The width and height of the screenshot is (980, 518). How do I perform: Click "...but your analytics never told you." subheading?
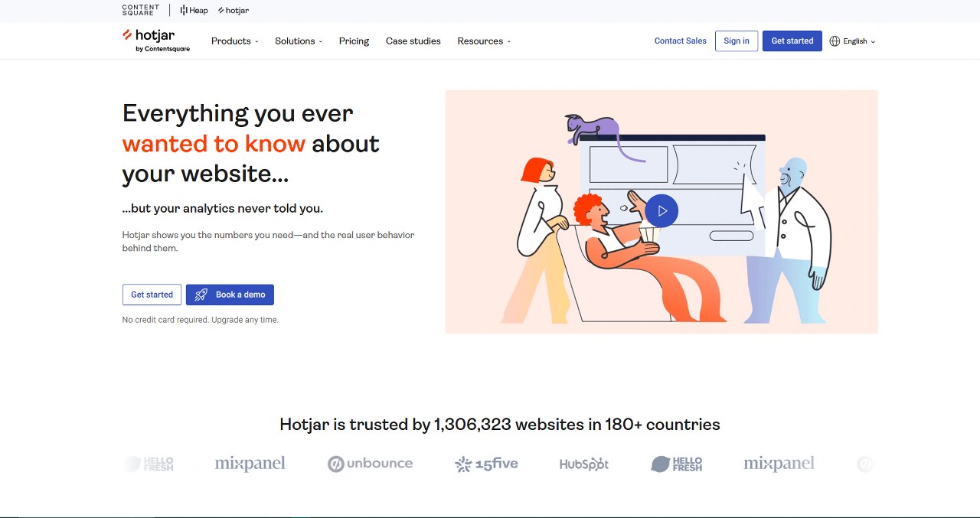[x=223, y=208]
